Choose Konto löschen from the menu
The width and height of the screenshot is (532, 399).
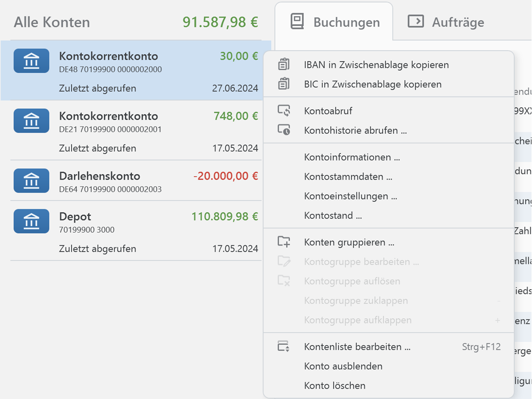click(x=334, y=385)
